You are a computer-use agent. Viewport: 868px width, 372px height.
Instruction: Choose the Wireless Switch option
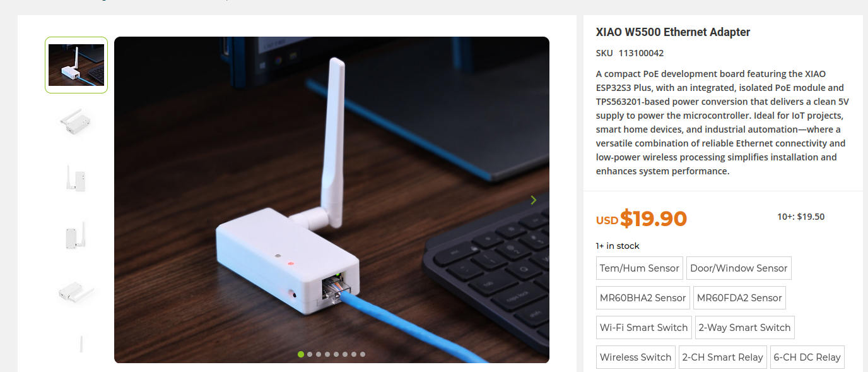[636, 357]
